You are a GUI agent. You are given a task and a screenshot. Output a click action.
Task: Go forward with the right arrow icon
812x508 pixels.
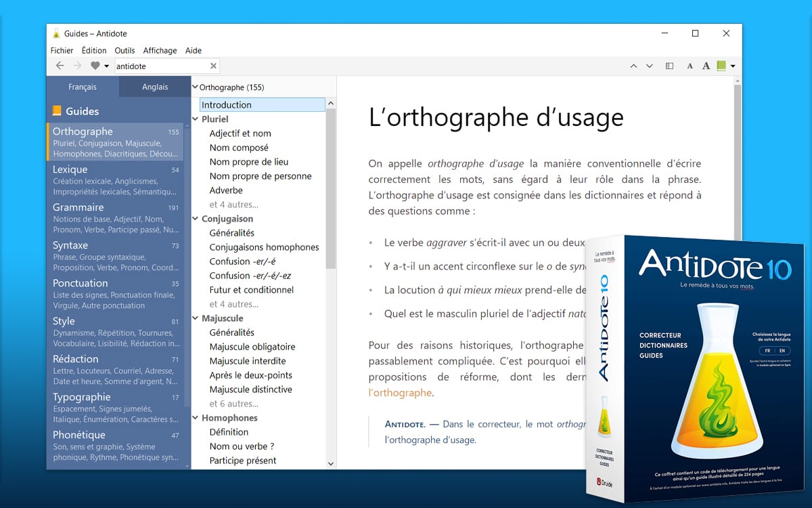click(x=77, y=66)
